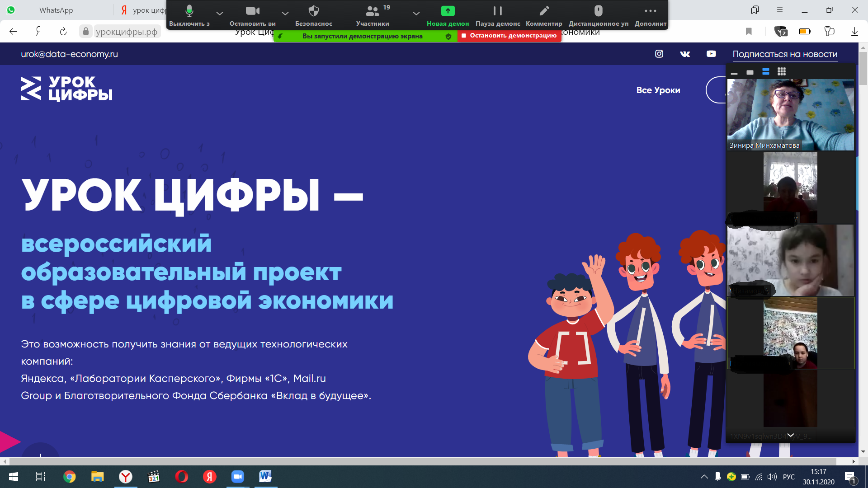Mute the microphone in Zoom

point(189,11)
